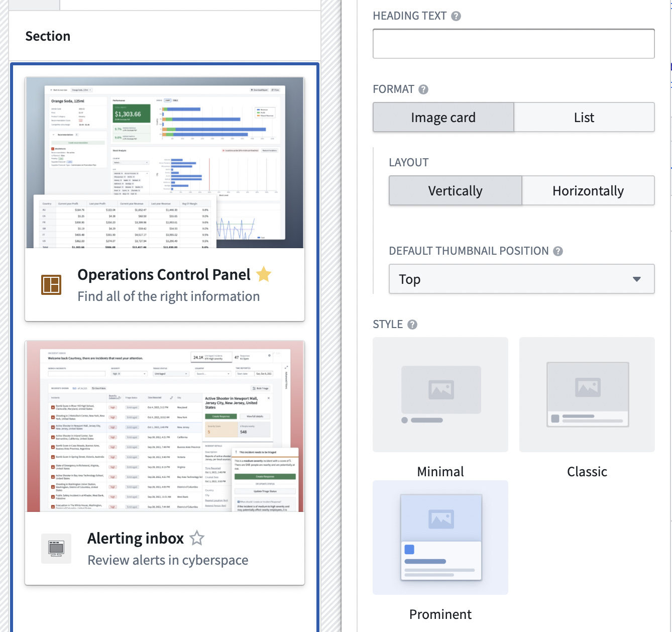Click the Section header text
The image size is (672, 632).
click(48, 36)
